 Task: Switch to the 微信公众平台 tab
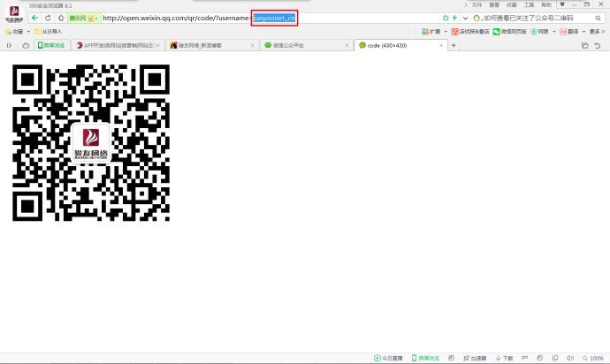307,46
